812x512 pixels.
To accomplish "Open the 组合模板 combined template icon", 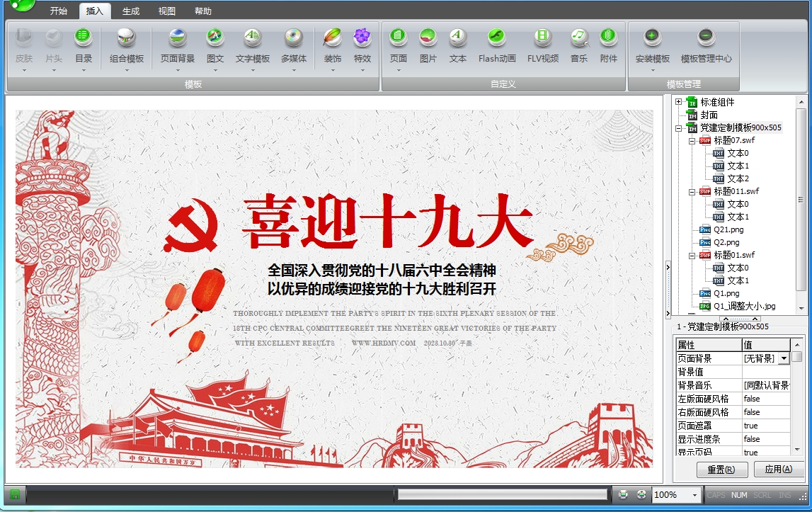I will click(x=126, y=38).
